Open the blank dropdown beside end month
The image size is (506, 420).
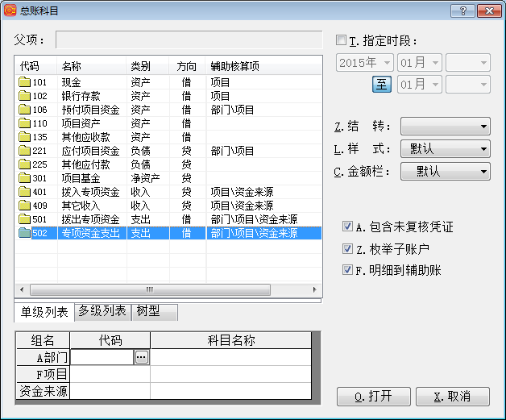(468, 85)
